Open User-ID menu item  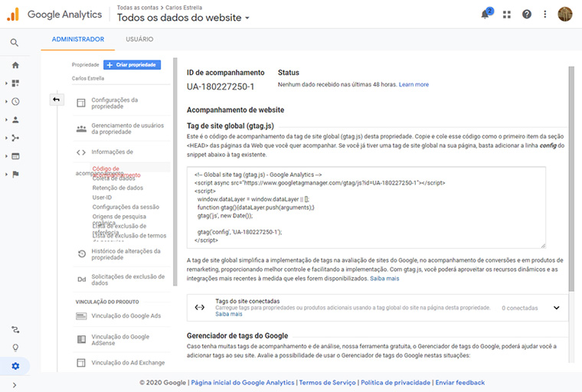pyautogui.click(x=102, y=198)
